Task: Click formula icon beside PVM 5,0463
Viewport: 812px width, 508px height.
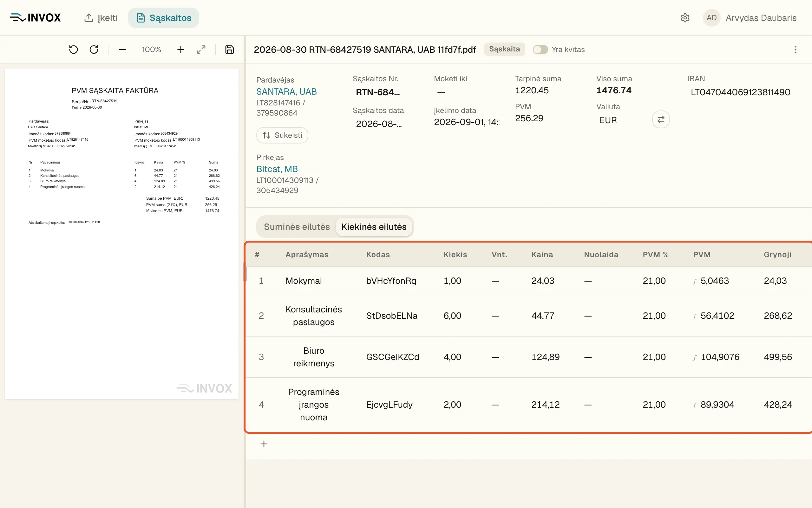Action: [x=695, y=281]
